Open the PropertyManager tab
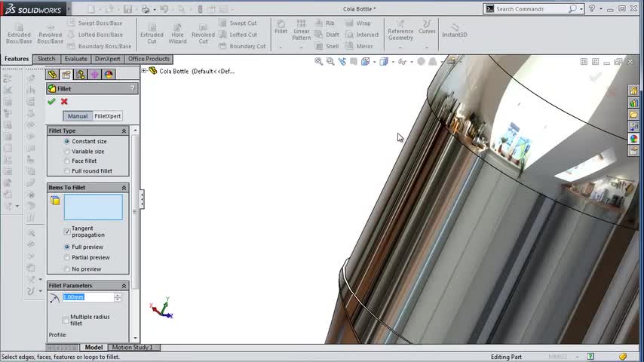Image resolution: width=644 pixels, height=362 pixels. [x=66, y=75]
